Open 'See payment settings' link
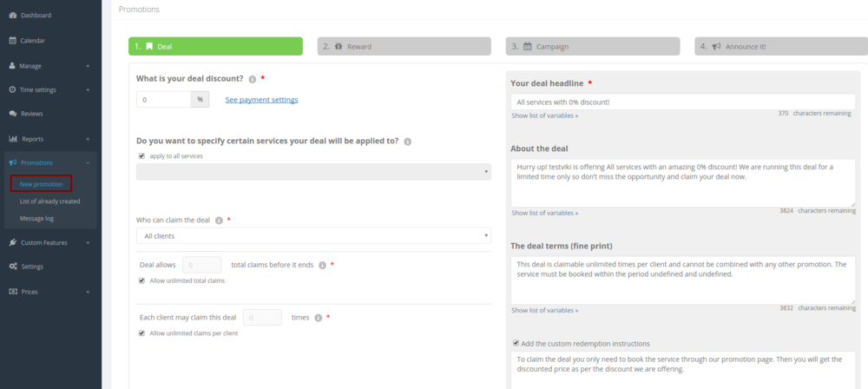Image resolution: width=868 pixels, height=389 pixels. [261, 100]
